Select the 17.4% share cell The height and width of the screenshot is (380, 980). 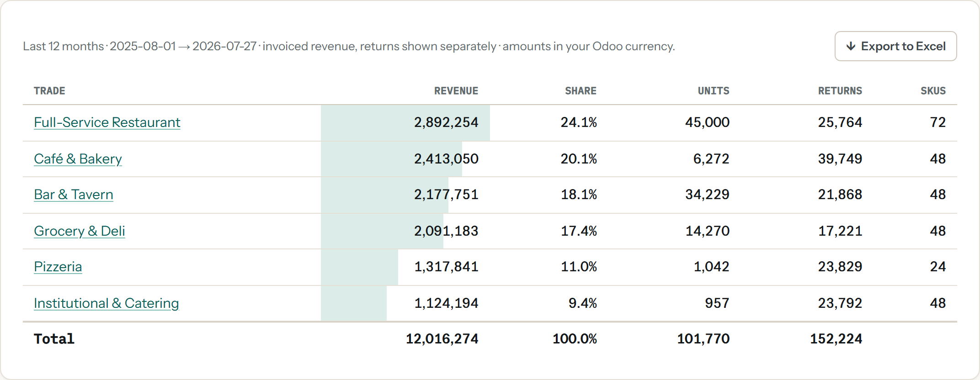(x=579, y=231)
